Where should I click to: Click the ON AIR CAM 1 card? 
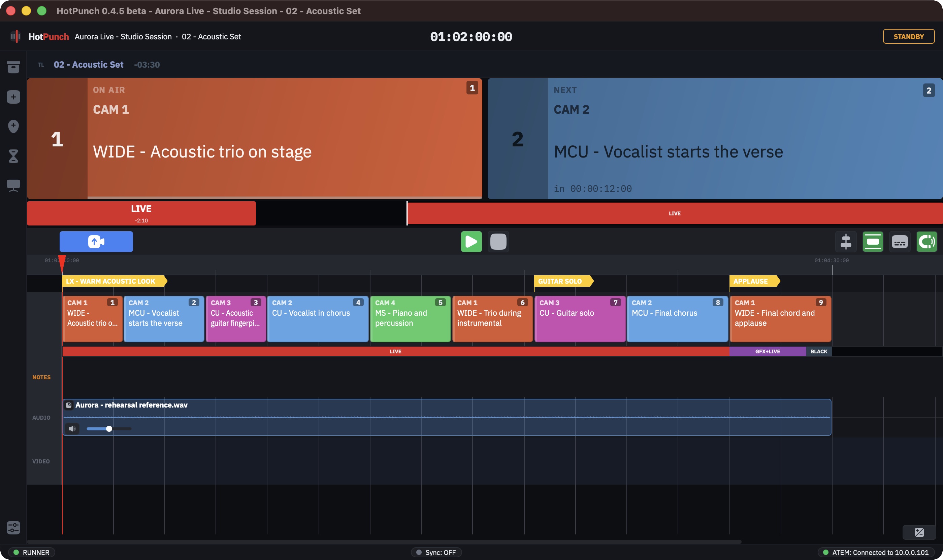point(255,139)
